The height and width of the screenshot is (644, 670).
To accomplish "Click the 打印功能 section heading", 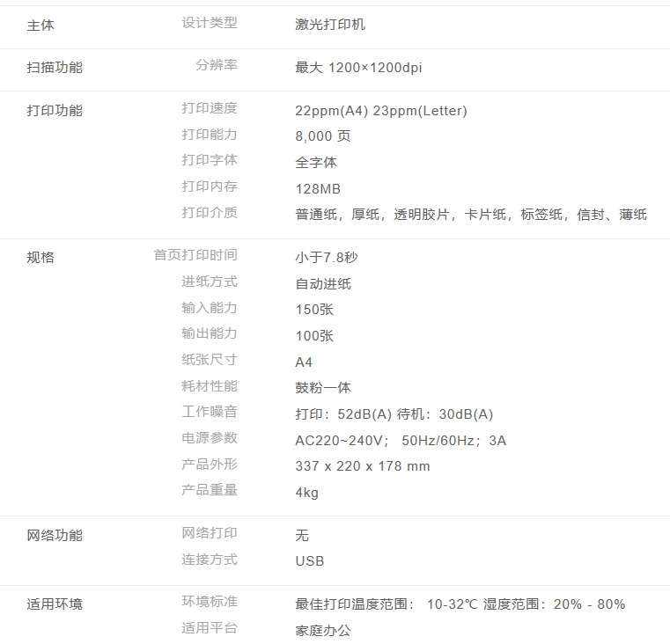I will [55, 110].
